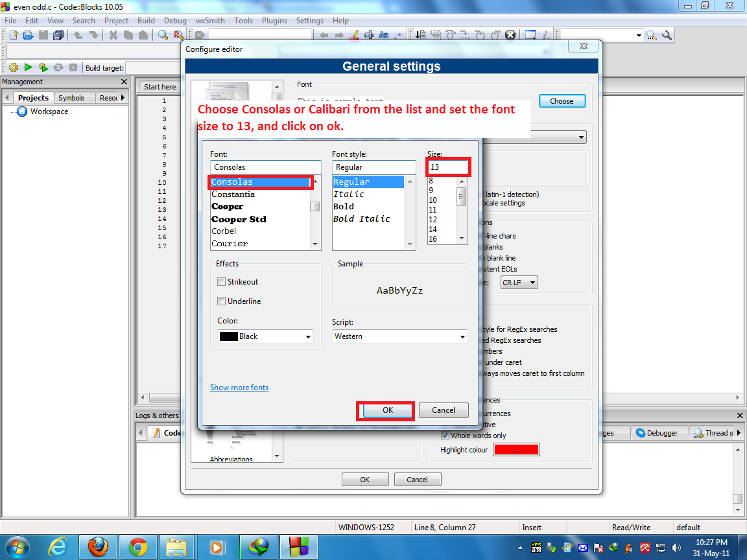Click the Choose font button
This screenshot has height=560, width=747.
click(x=562, y=101)
